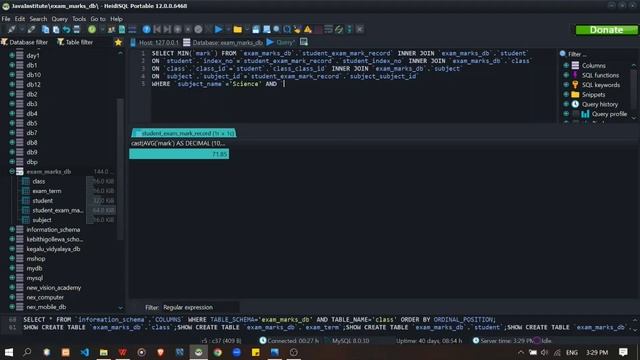Select the 71.85 result cell
Screen dimensions: 640x360
tap(179, 154)
